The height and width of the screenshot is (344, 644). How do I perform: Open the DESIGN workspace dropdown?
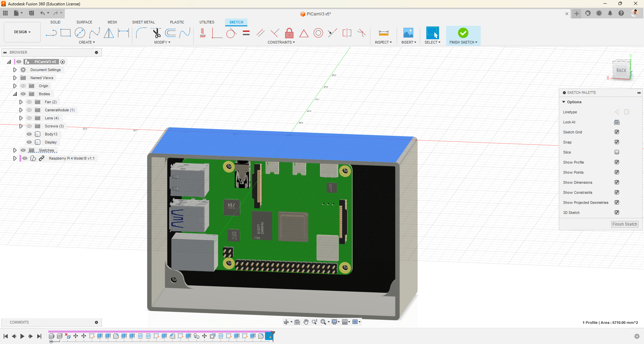22,32
